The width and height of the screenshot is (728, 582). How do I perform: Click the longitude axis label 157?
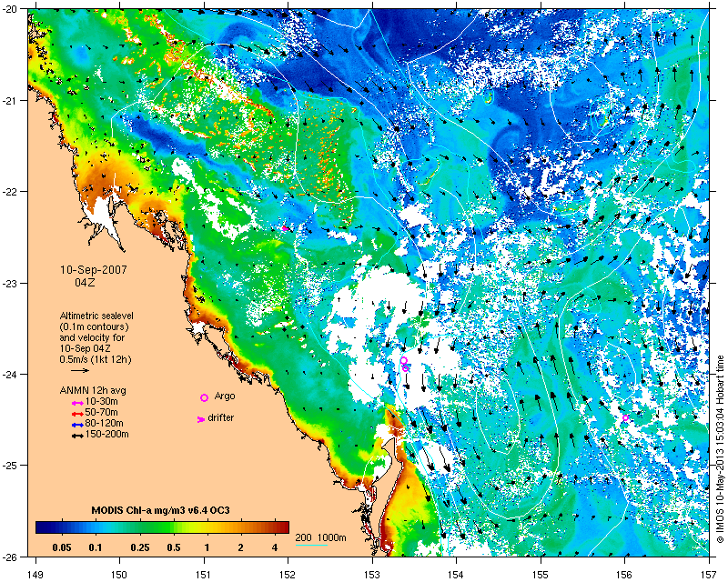tap(710, 575)
